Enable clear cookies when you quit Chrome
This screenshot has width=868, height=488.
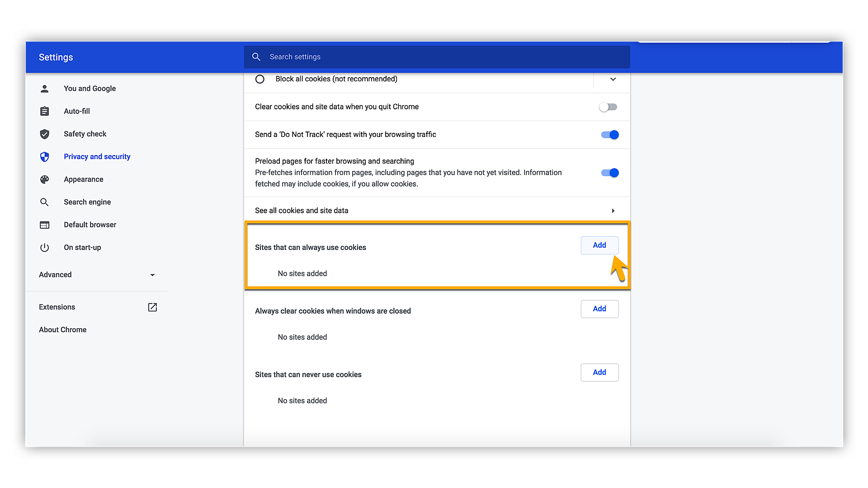click(608, 107)
